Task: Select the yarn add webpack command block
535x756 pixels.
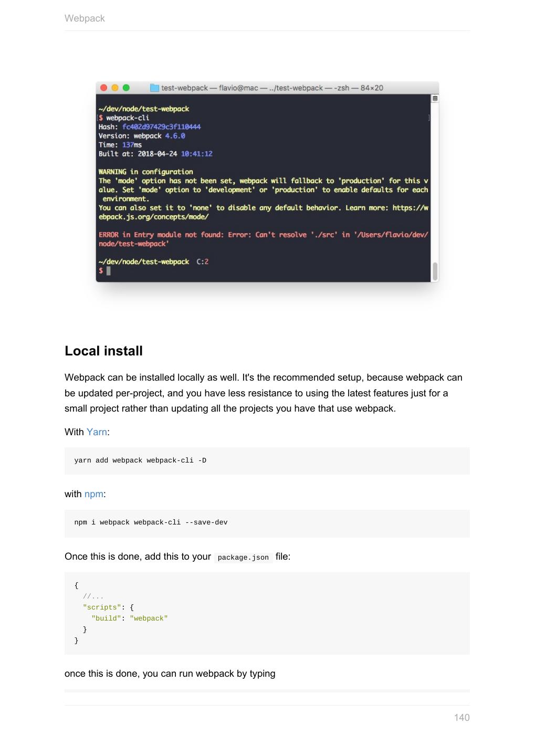Action: tap(267, 460)
